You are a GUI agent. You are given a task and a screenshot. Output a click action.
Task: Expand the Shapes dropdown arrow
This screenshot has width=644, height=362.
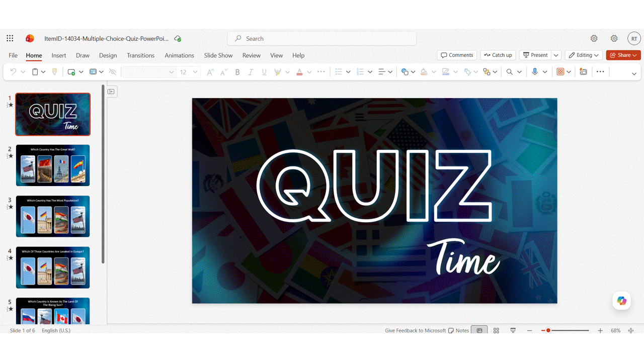[x=413, y=72]
